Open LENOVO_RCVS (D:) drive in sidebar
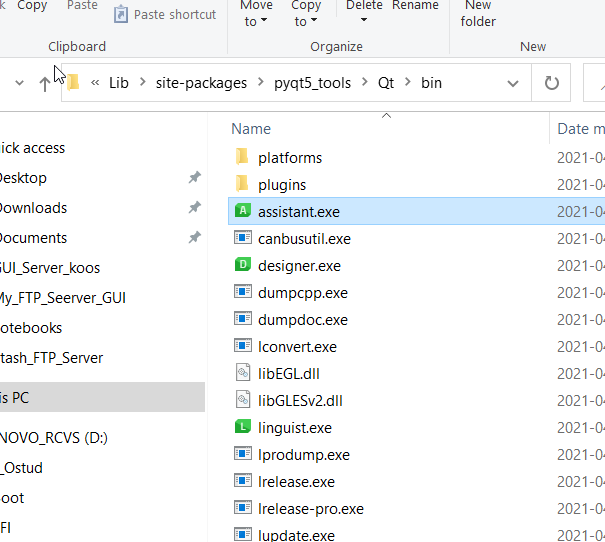The image size is (605, 542). click(x=54, y=438)
